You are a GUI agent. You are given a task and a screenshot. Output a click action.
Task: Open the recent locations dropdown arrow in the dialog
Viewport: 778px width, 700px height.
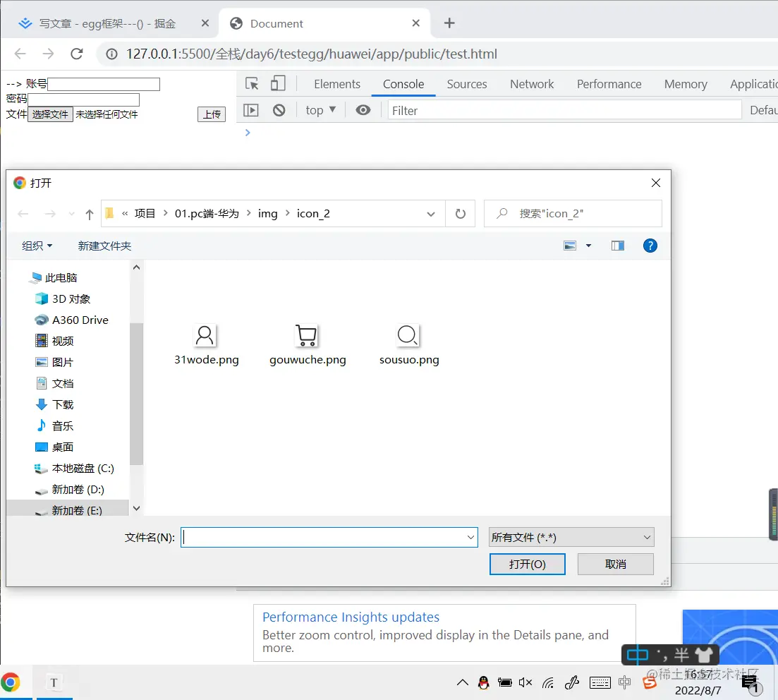(x=72, y=214)
